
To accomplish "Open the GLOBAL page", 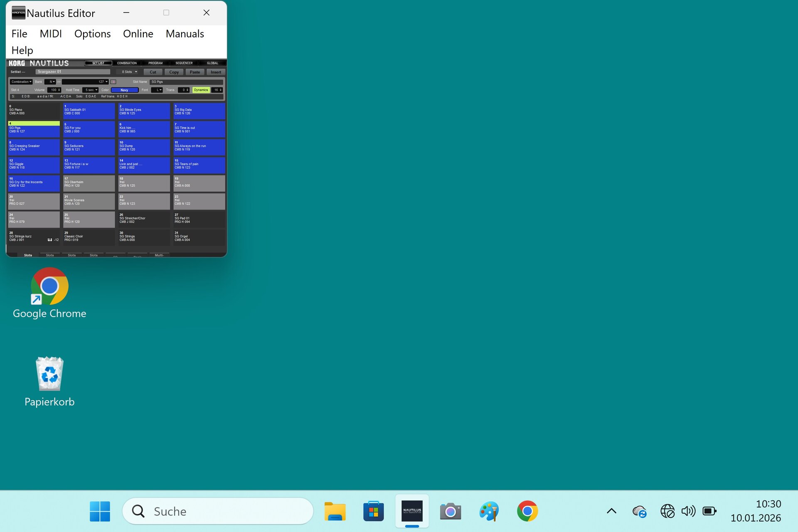I will coord(213,63).
